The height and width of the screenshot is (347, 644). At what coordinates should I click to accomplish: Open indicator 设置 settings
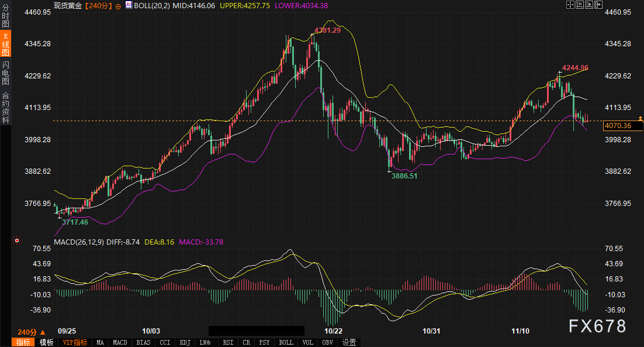coord(349,342)
